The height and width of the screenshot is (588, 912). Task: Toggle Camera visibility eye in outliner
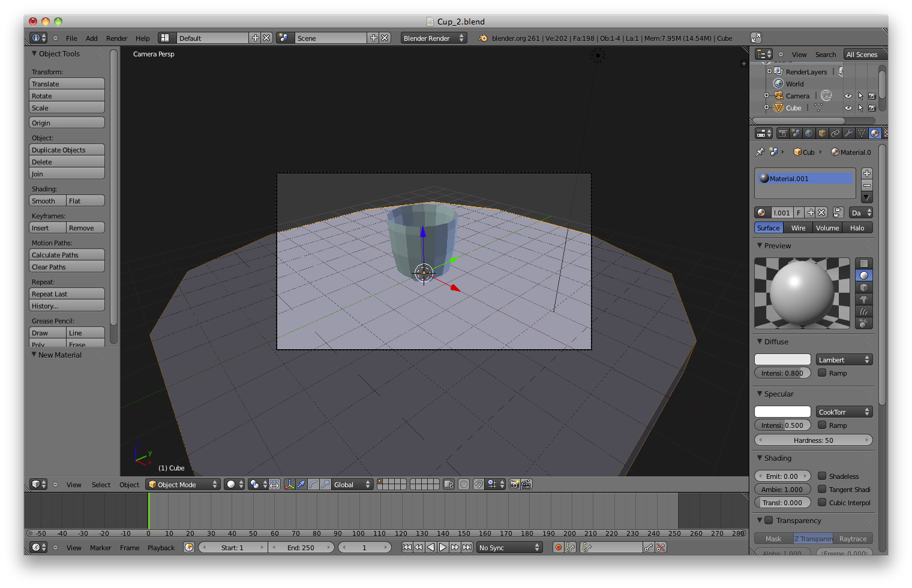(x=848, y=96)
